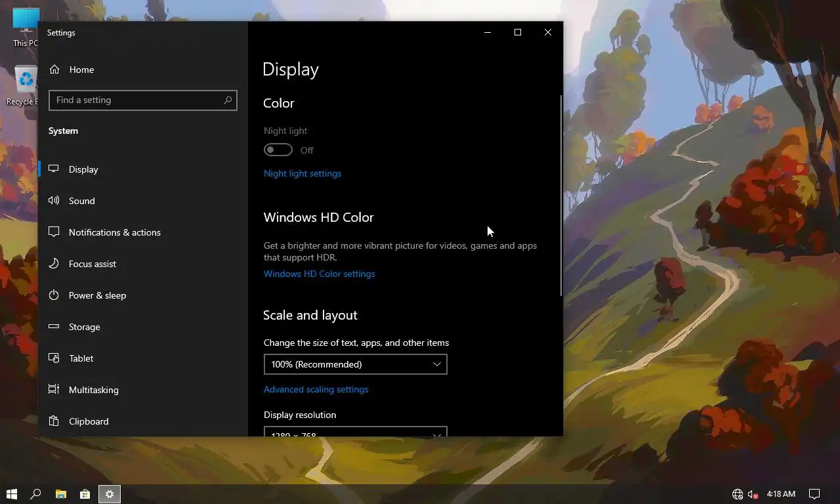Go to Settings Home
840x504 pixels.
pos(143,70)
